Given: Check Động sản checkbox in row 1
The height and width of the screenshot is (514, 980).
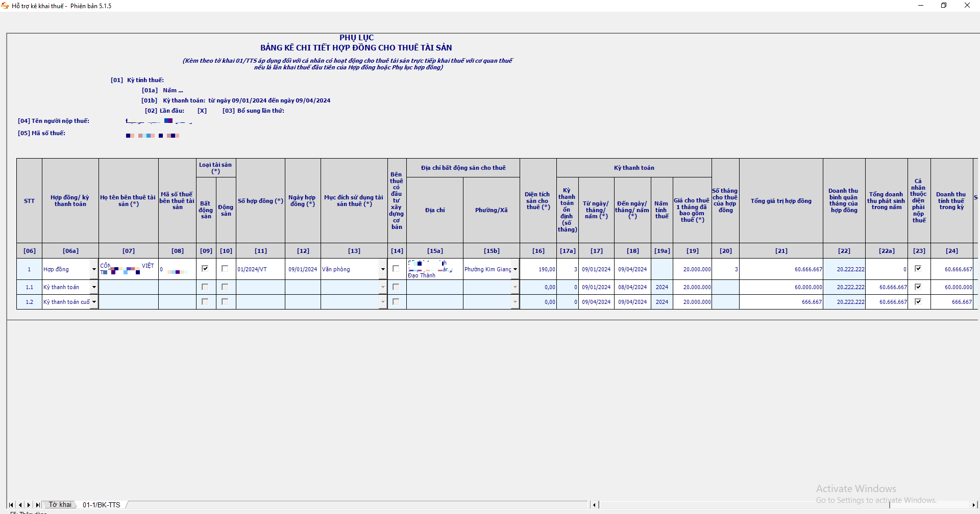Looking at the screenshot, I should (225, 269).
